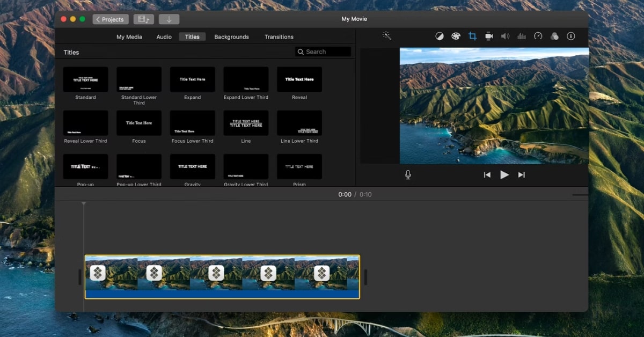Image resolution: width=644 pixels, height=337 pixels.
Task: Click the My Movie window title
Action: [x=354, y=19]
